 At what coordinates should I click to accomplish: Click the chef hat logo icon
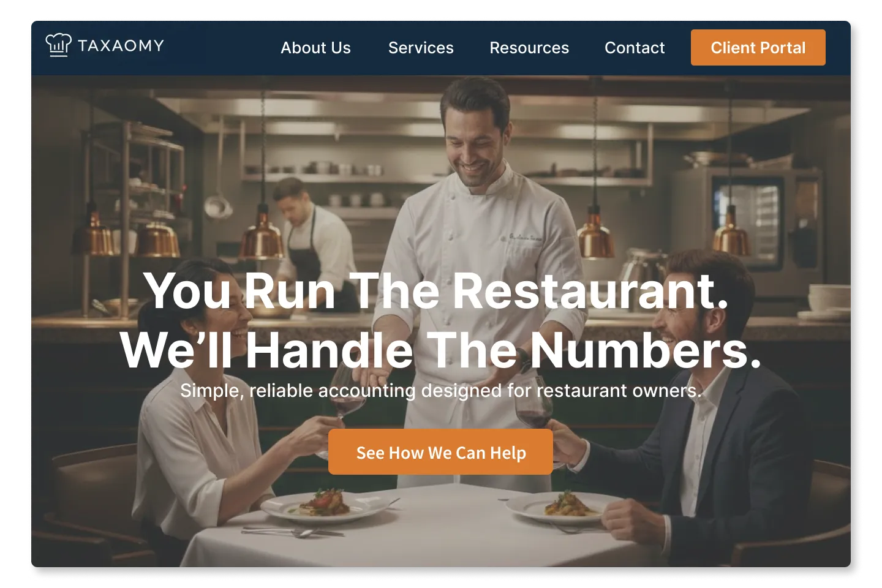[x=58, y=45]
